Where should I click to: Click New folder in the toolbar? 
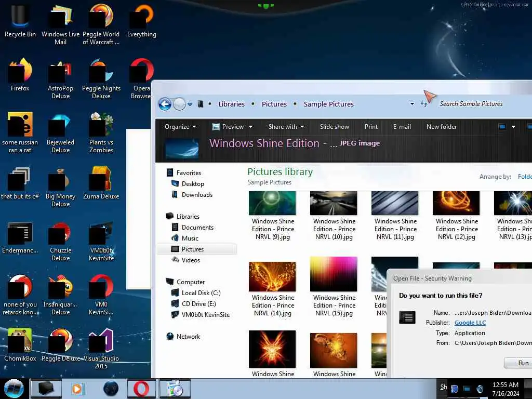[442, 127]
